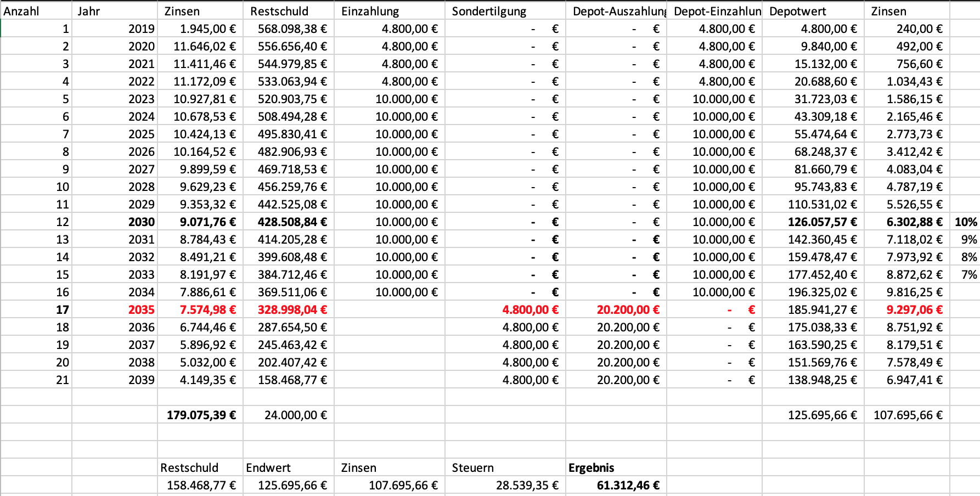Click the interest cell 10.164,52 €
Image resolution: width=980 pixels, height=496 pixels.
pos(200,151)
